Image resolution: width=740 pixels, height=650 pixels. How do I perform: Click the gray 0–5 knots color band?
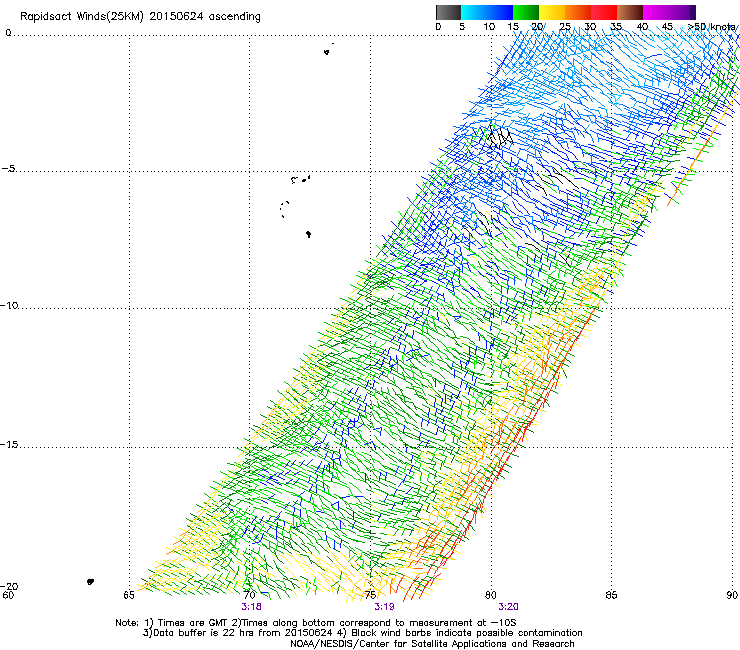coord(448,12)
